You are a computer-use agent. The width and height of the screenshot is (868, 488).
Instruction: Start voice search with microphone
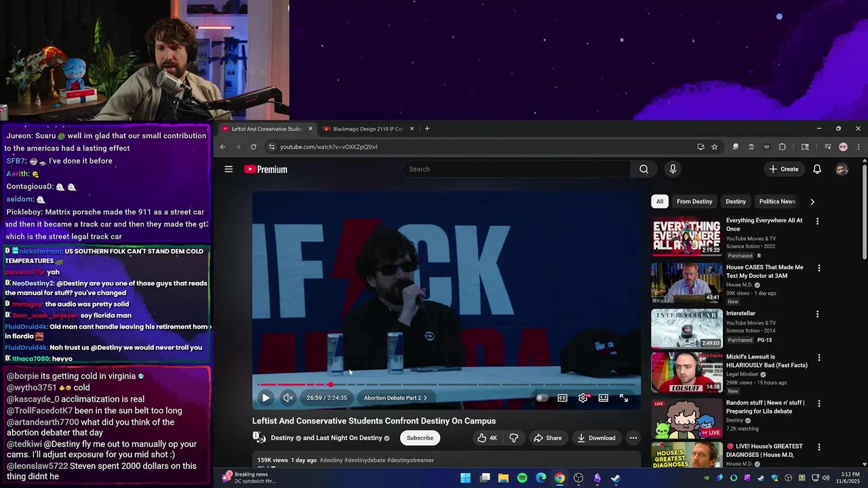pyautogui.click(x=673, y=169)
